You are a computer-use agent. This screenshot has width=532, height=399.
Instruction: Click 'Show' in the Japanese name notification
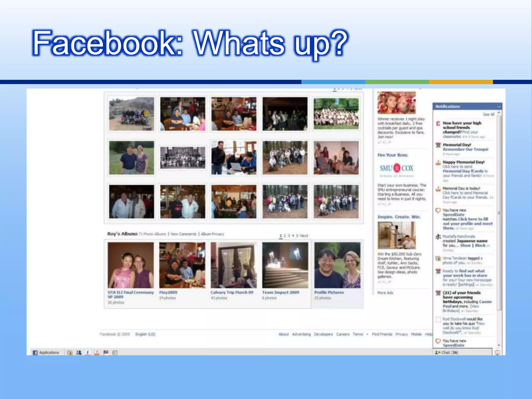tap(465, 245)
